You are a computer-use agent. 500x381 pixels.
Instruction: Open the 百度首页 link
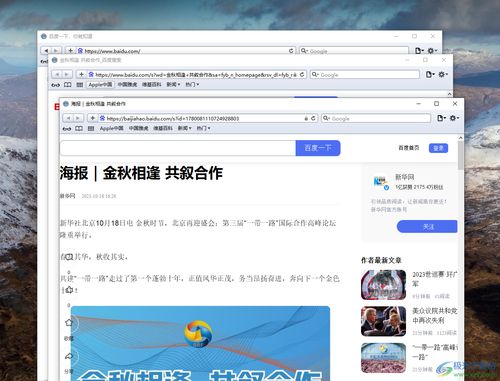tap(409, 148)
